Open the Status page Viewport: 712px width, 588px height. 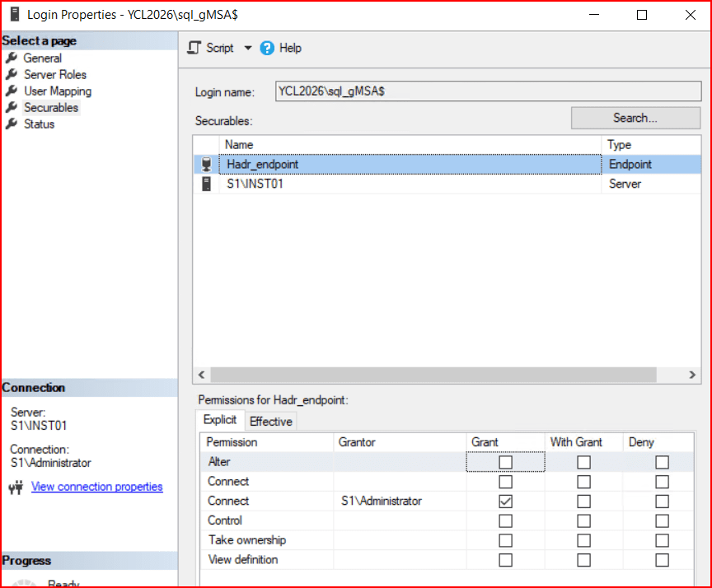click(x=39, y=124)
